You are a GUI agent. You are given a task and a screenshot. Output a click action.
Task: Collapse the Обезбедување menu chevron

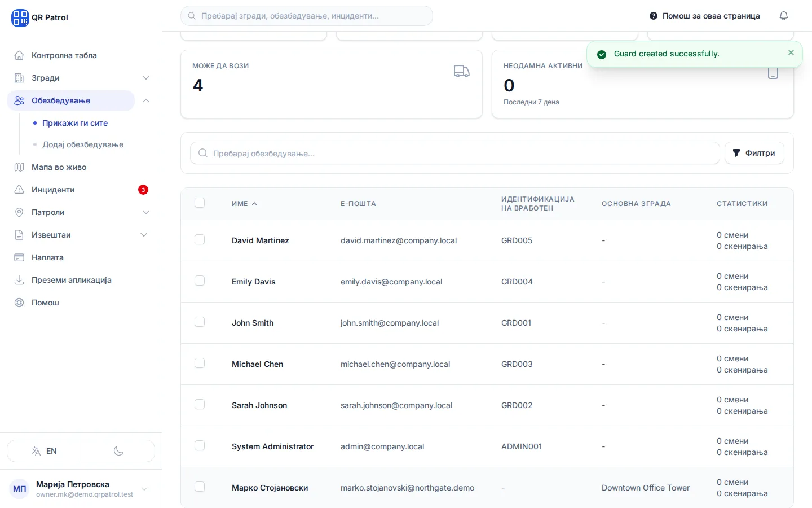tap(146, 100)
